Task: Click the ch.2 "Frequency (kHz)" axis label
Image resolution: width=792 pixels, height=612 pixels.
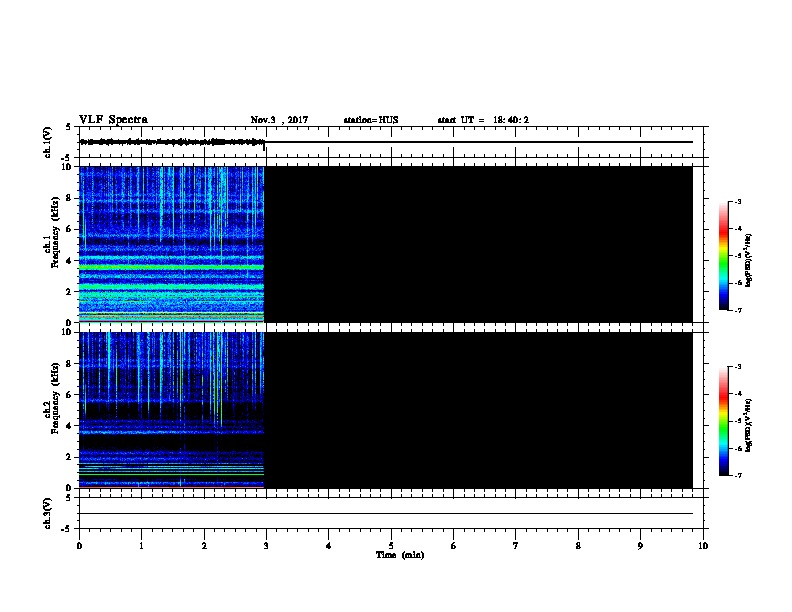Action: click(x=55, y=398)
